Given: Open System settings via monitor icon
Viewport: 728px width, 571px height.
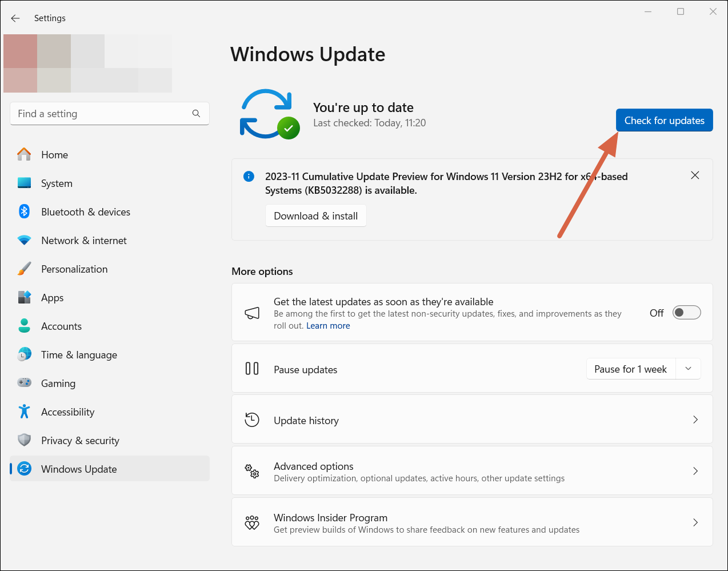Looking at the screenshot, I should click(24, 183).
